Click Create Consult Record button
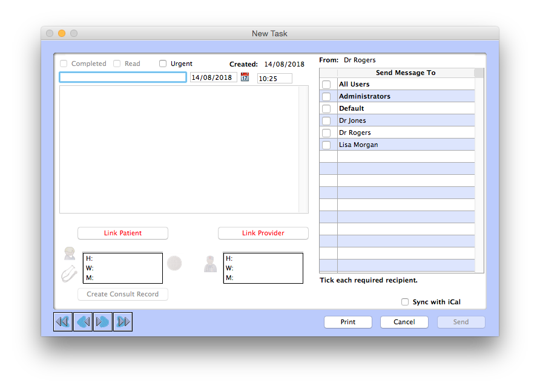The width and height of the screenshot is (540, 392). (x=123, y=294)
